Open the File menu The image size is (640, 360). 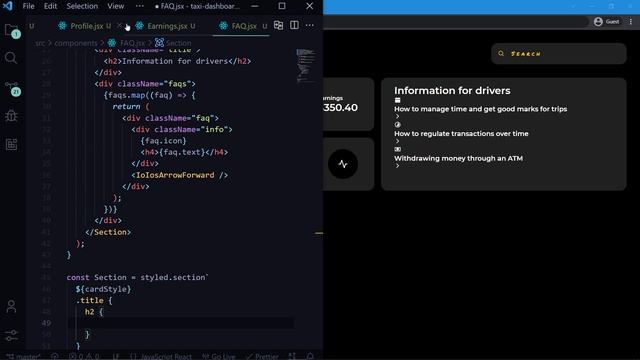[x=29, y=6]
